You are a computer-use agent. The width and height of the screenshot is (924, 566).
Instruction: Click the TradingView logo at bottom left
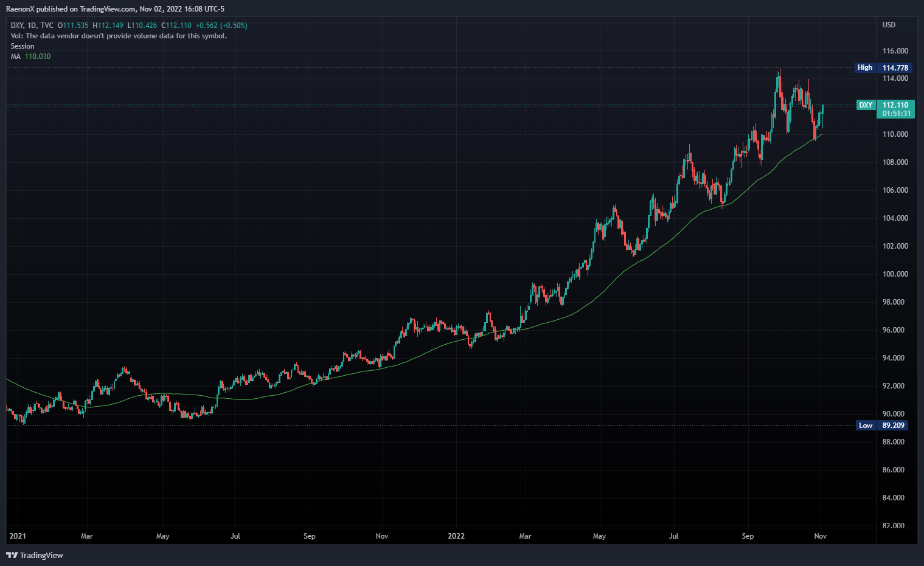35,555
